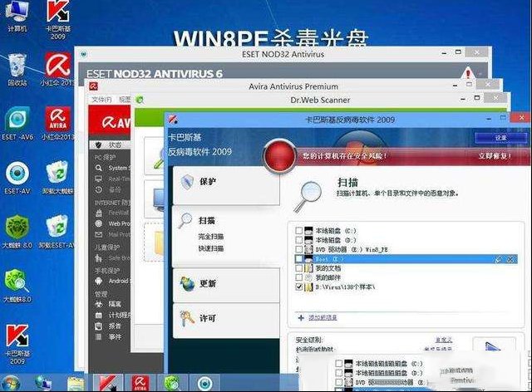This screenshot has height=392, width=532.
Task: Open 文件(F) menu in Avira window
Action: pos(101,100)
